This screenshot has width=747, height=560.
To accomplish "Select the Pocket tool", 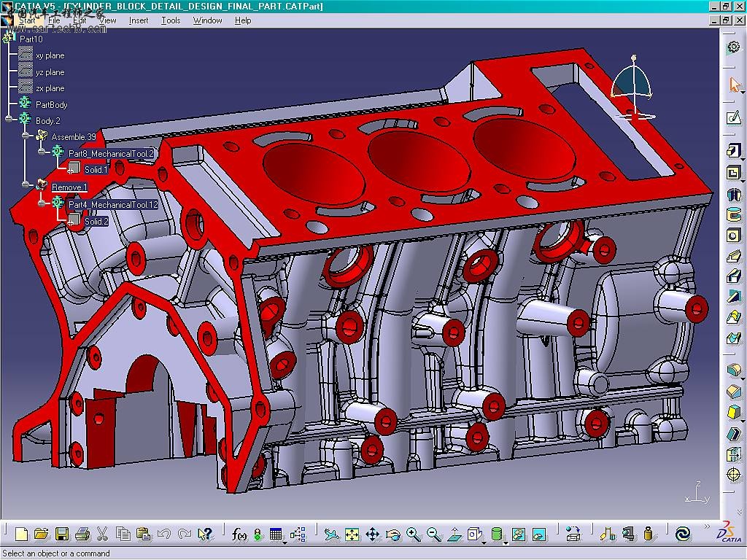I will (734, 172).
